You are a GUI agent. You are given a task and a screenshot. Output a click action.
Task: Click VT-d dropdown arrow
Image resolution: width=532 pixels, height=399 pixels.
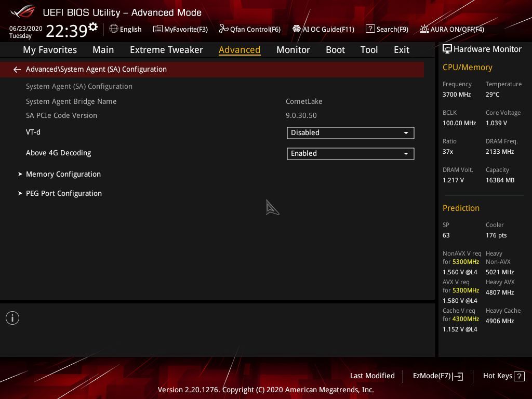[x=406, y=133]
